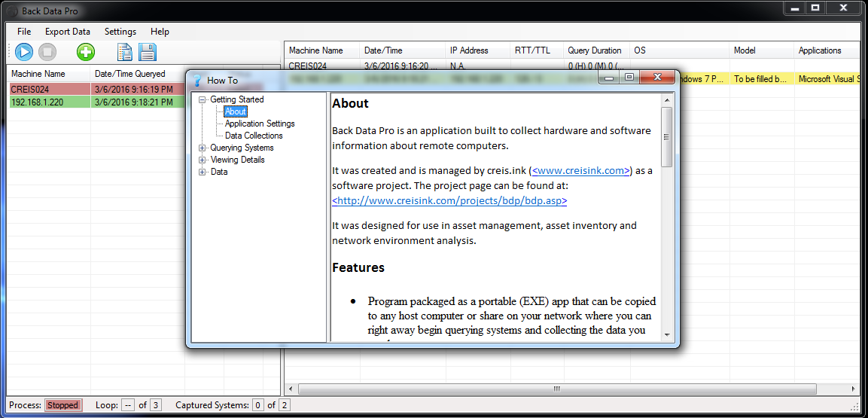Click the captured systems total 2 box
Viewport: 868px width, 418px height.
click(x=284, y=405)
